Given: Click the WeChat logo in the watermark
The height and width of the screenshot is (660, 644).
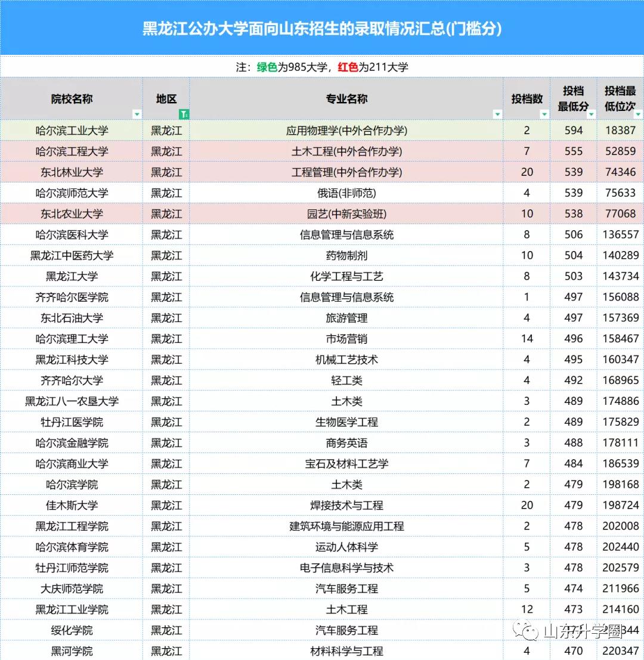Looking at the screenshot, I should pos(527,631).
